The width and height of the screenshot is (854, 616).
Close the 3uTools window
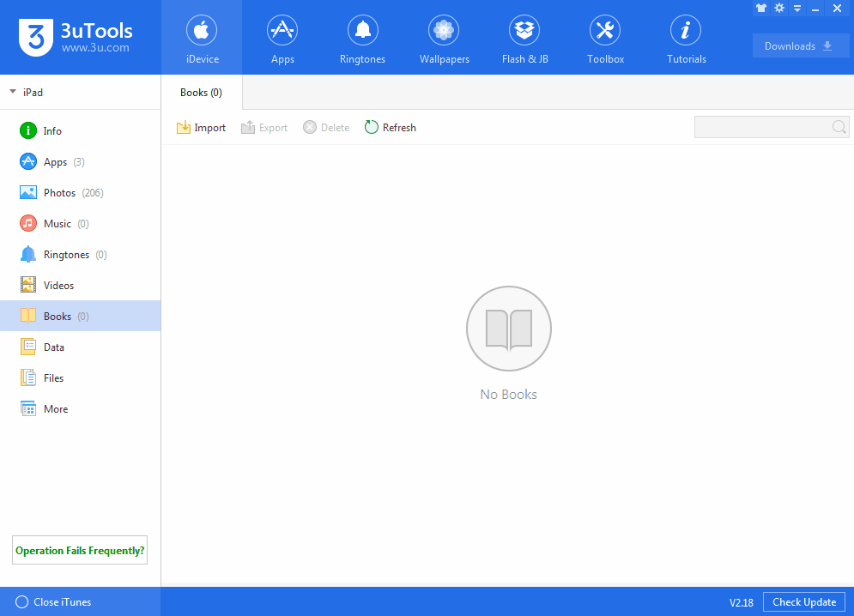(837, 9)
